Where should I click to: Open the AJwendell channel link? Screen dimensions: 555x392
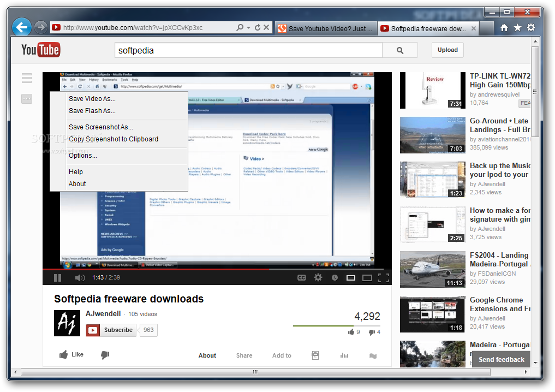click(103, 314)
